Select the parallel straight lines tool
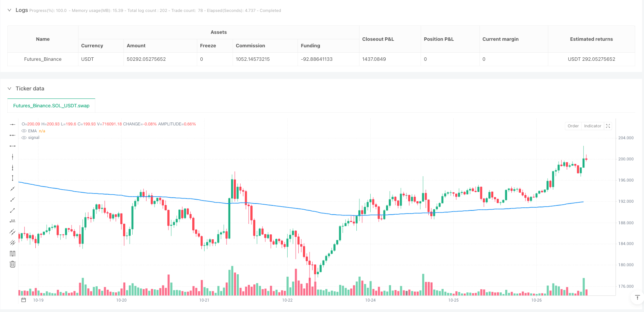The width and height of the screenshot is (644, 312). 13,232
